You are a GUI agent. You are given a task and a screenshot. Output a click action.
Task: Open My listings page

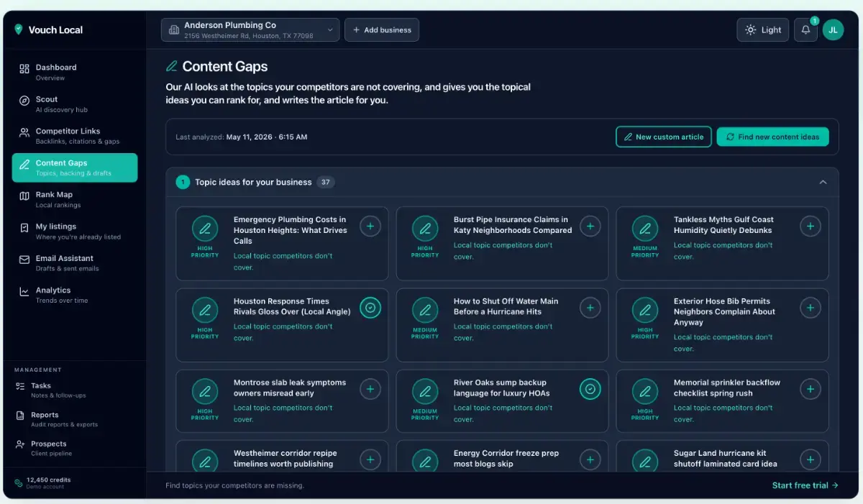click(74, 231)
